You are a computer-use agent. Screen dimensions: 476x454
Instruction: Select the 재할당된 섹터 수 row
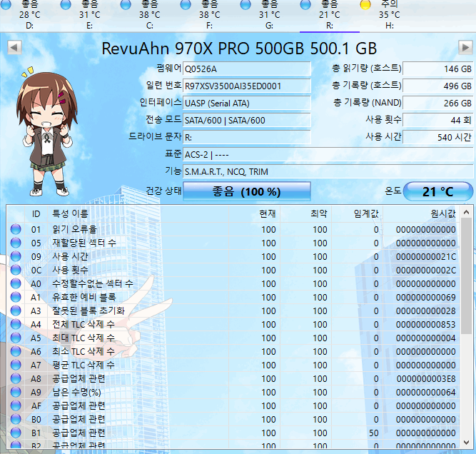(x=233, y=243)
